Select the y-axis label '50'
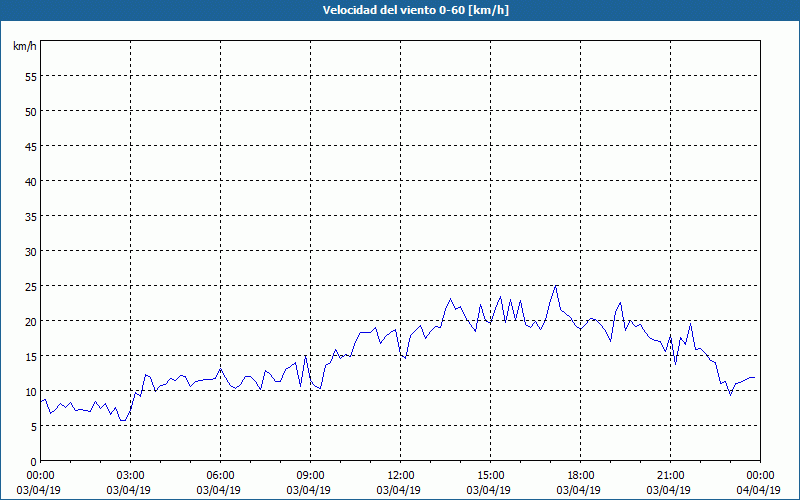This screenshot has height=500, width=800. (31, 111)
